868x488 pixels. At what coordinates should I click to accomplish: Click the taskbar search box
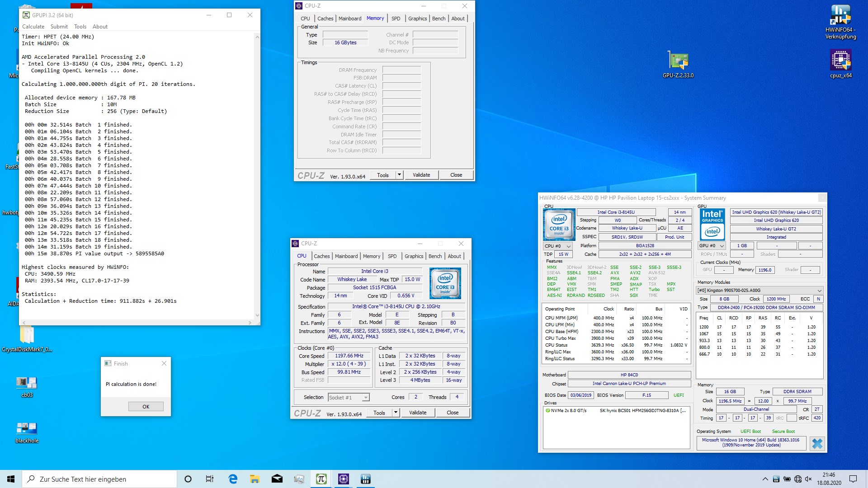[99, 479]
